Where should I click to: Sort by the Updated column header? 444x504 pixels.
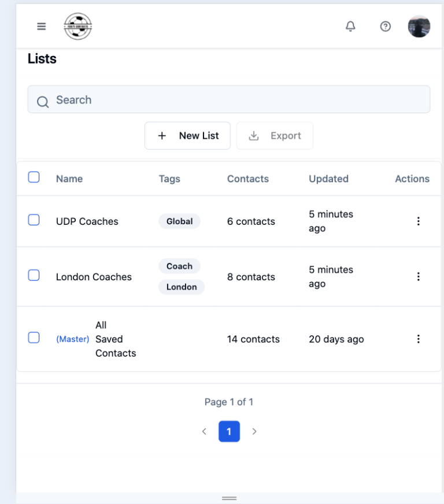coord(328,179)
